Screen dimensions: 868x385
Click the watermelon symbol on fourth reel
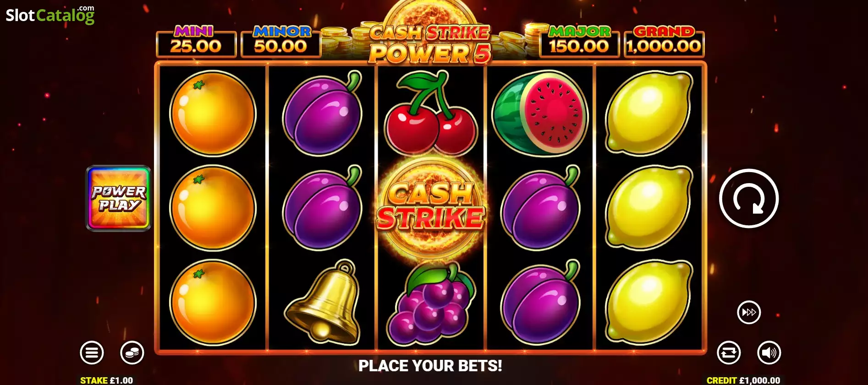coord(540,113)
